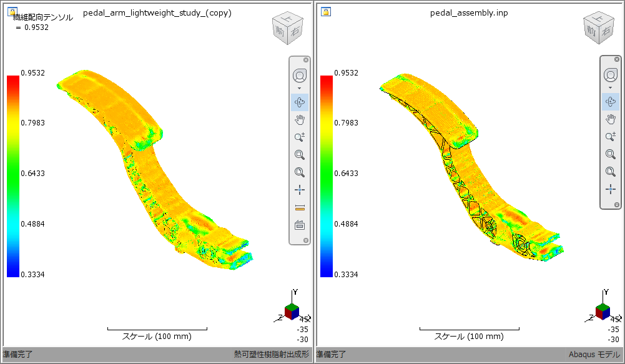The height and width of the screenshot is (364, 625).
Task: Click legend value 0.7983 in right pane
Action: pyautogui.click(x=346, y=123)
